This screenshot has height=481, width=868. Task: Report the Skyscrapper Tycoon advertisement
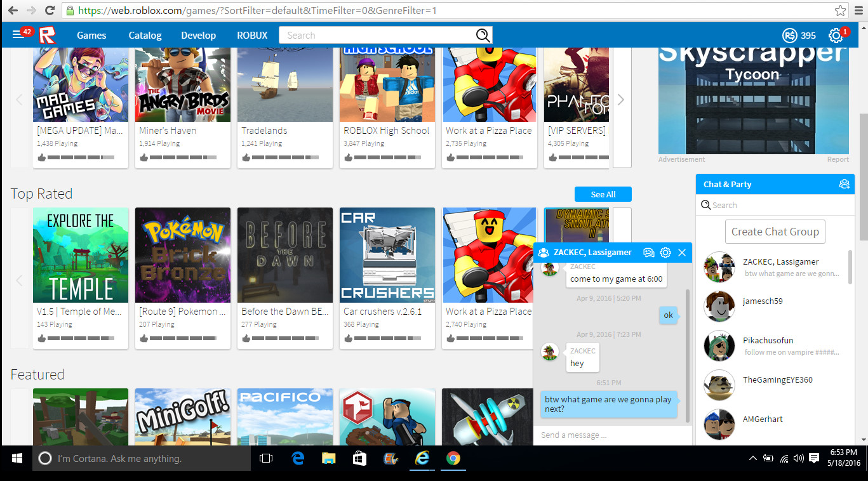[838, 159]
